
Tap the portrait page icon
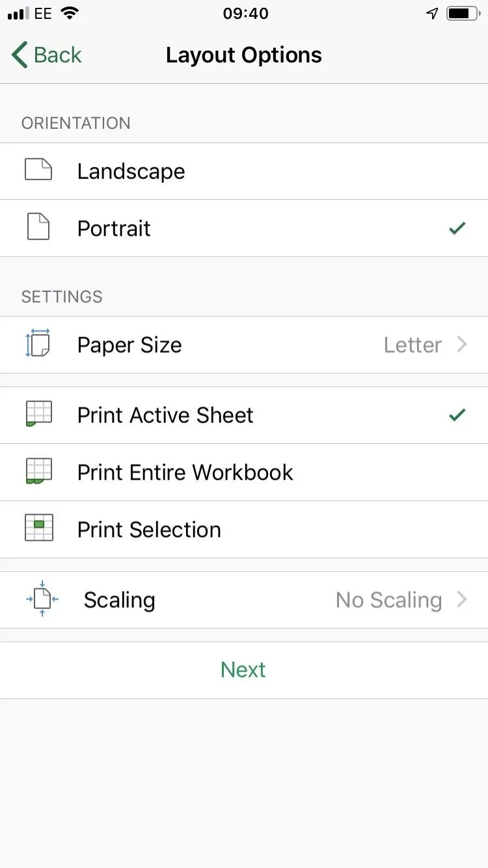click(x=38, y=228)
